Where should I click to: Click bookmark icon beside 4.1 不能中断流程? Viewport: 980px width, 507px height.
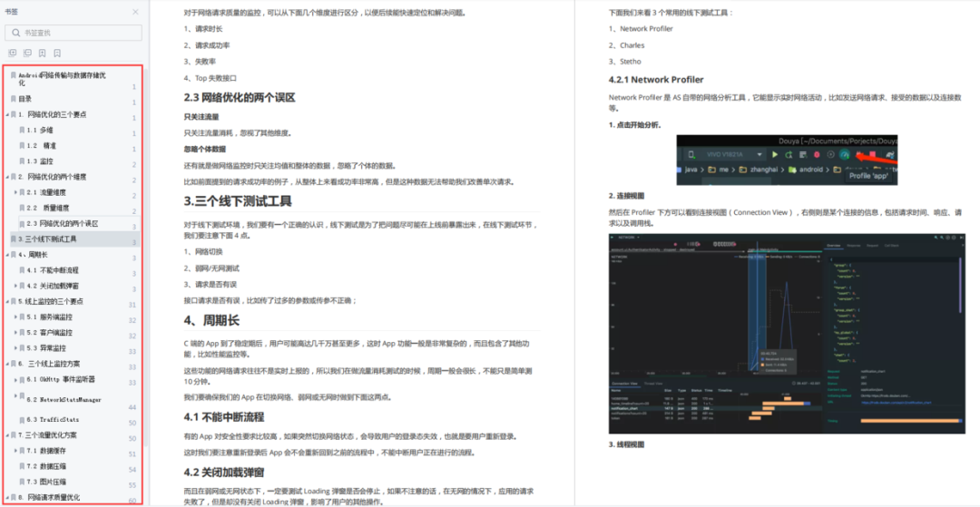[22, 270]
